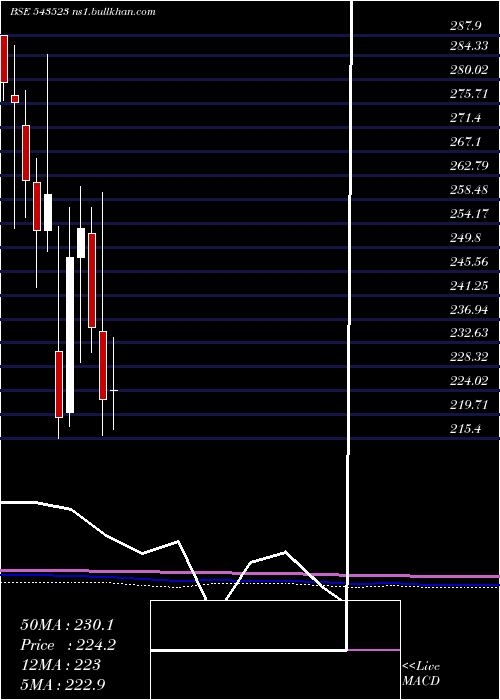This screenshot has width=500, height=700.
Task: Select the 258.48 price axis label
Action: (x=469, y=190)
